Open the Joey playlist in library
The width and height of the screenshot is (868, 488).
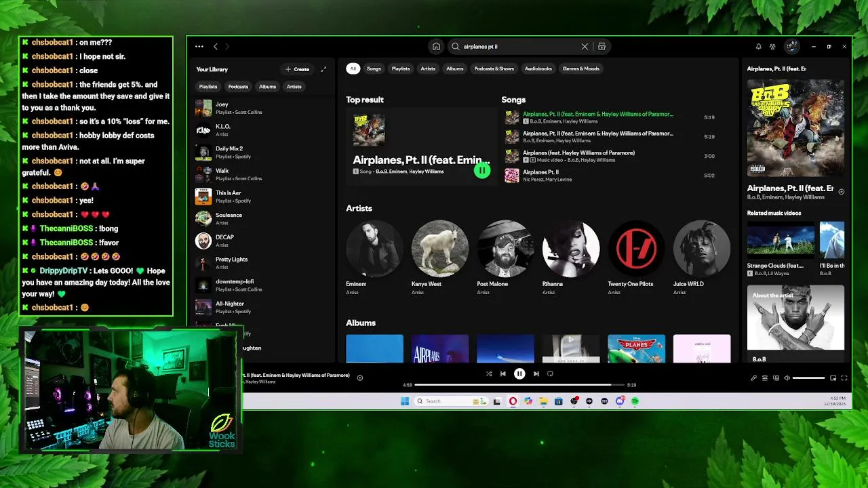(x=261, y=108)
